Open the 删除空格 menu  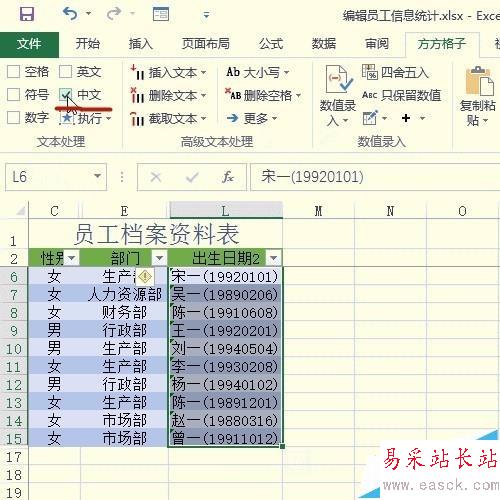point(263,96)
